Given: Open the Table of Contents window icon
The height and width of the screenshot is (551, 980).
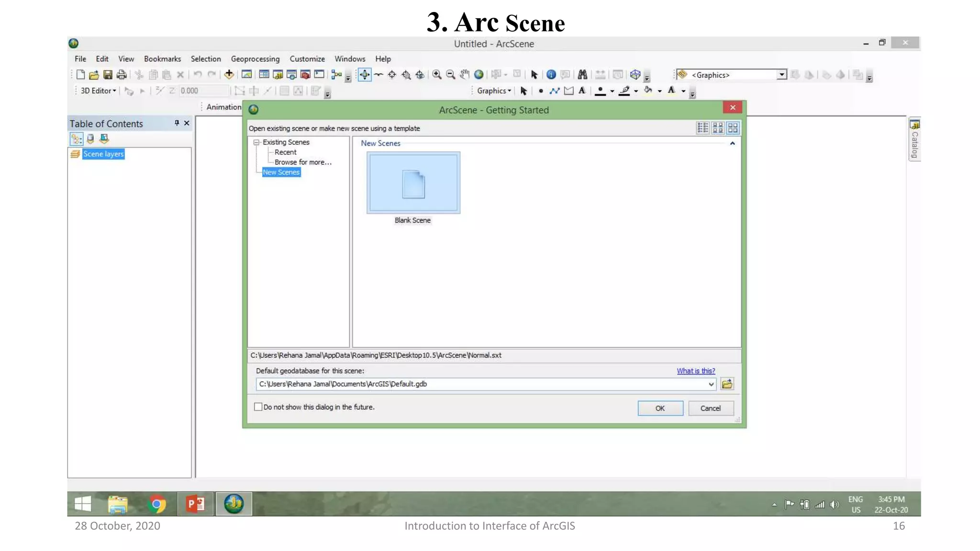Looking at the screenshot, I should coord(264,75).
